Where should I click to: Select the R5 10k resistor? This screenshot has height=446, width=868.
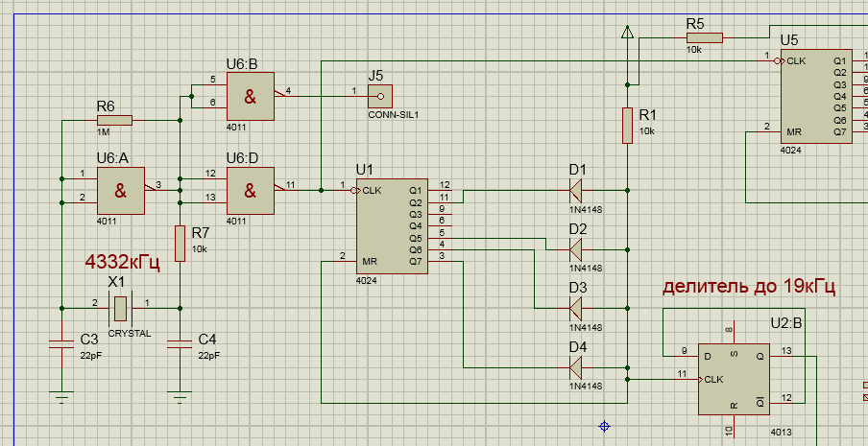704,37
